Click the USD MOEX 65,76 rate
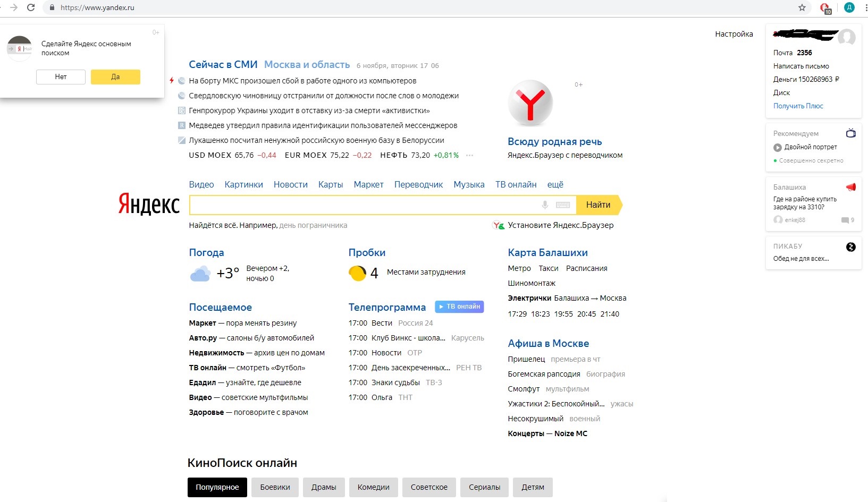The image size is (868, 502). [x=232, y=155]
